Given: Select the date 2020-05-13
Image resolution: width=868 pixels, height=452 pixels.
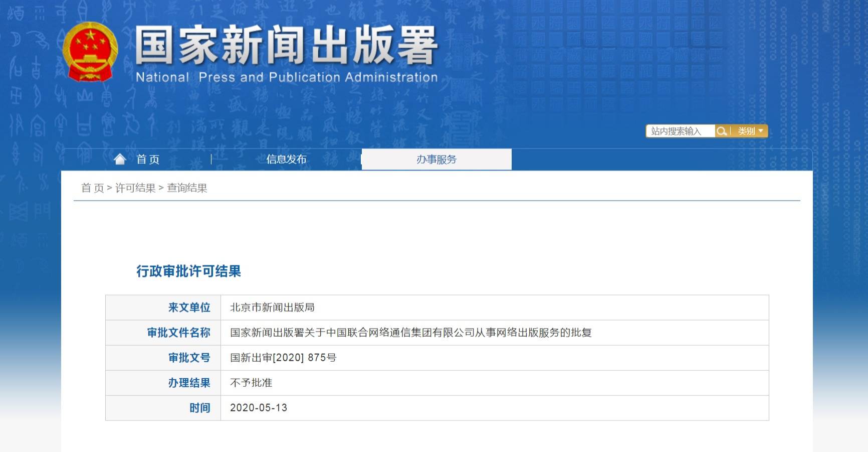Looking at the screenshot, I should [x=259, y=408].
